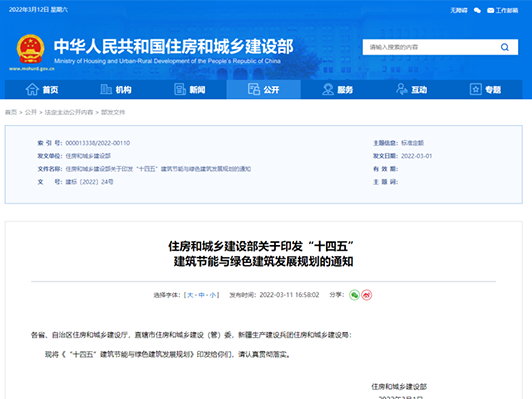Set font size to 大

tap(190, 295)
